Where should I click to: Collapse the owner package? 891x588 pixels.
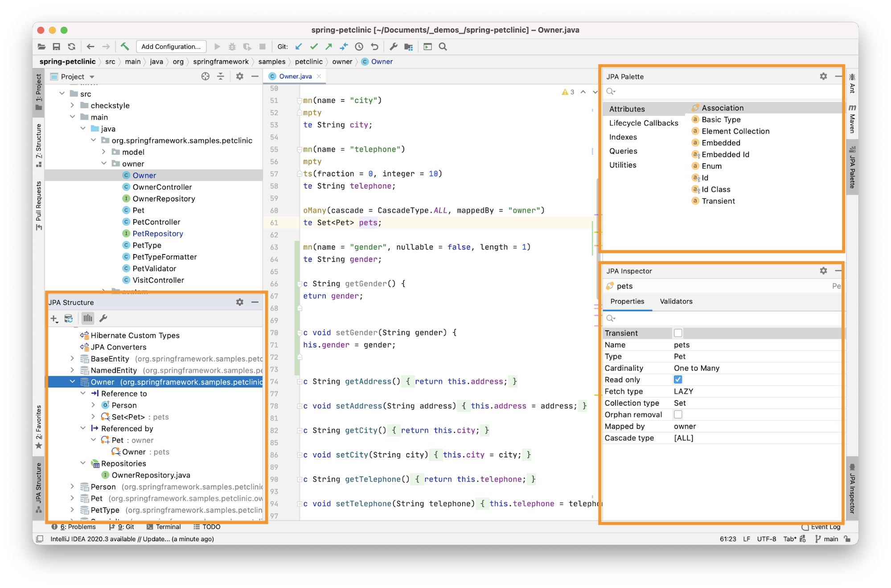[104, 164]
